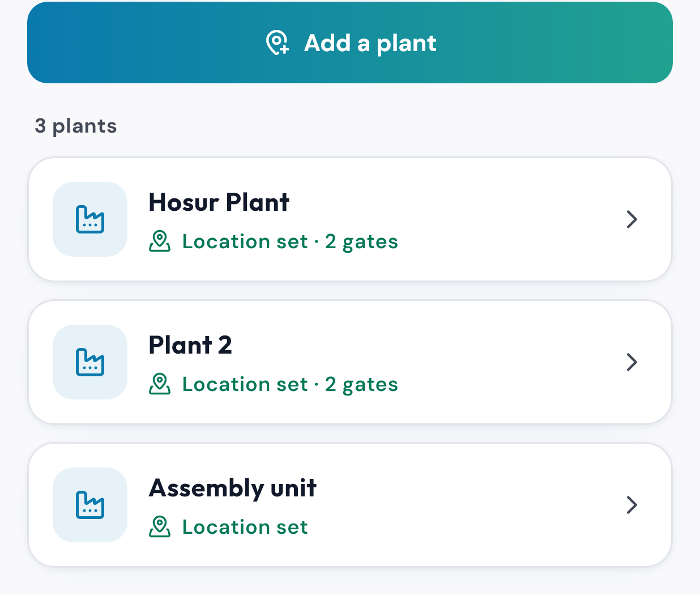Click the location pin under Plant 2
This screenshot has height=595, width=700.
tap(160, 384)
